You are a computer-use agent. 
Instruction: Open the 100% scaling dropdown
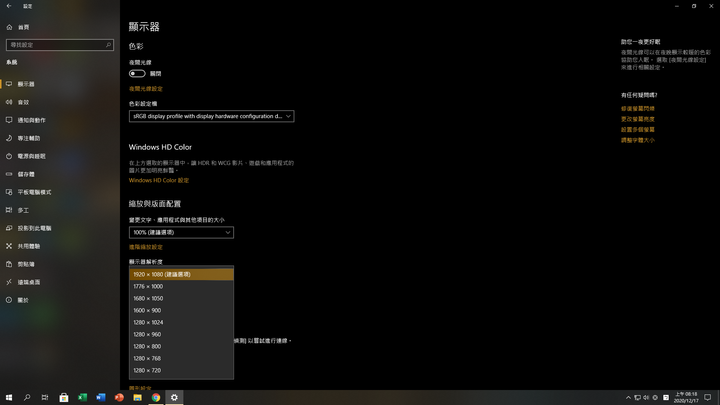[x=181, y=232]
